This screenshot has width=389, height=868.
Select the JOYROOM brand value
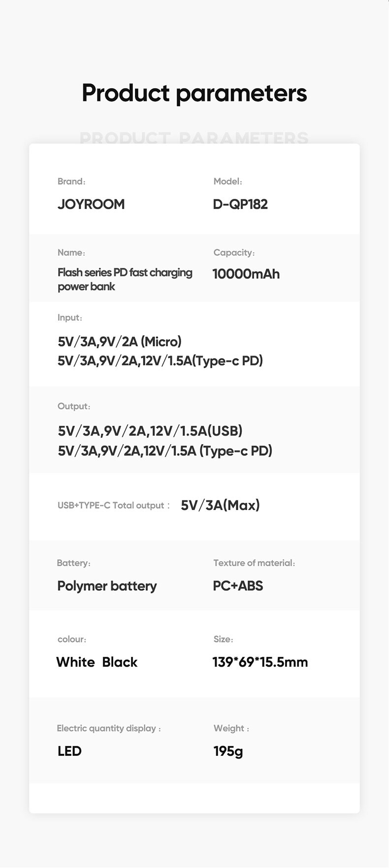91,204
